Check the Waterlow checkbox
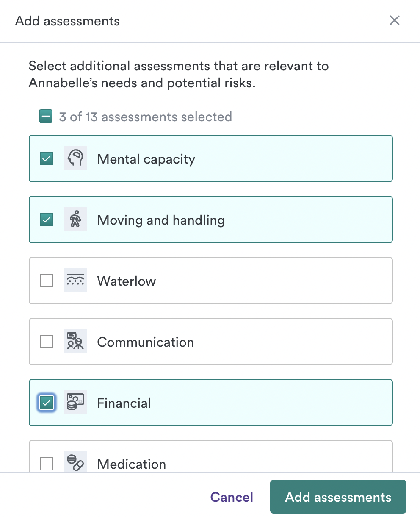Image resolution: width=420 pixels, height=517 pixels. (47, 281)
